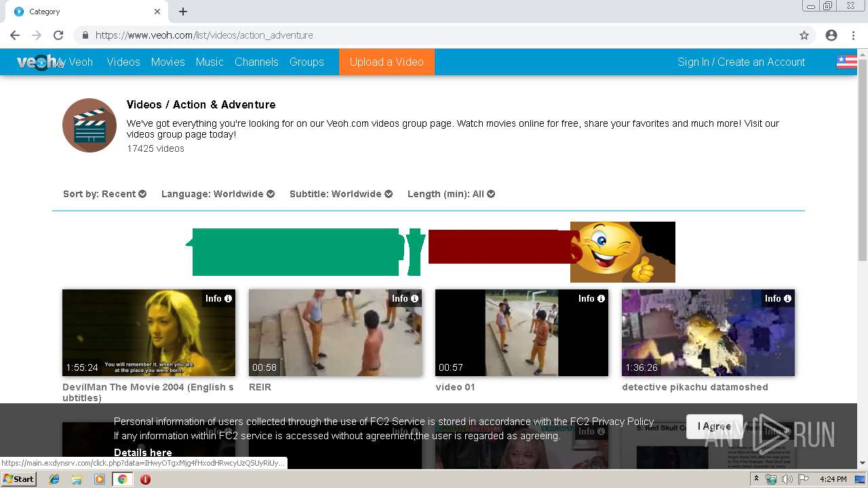Go to the Movies section
The image size is (868, 488).
168,62
